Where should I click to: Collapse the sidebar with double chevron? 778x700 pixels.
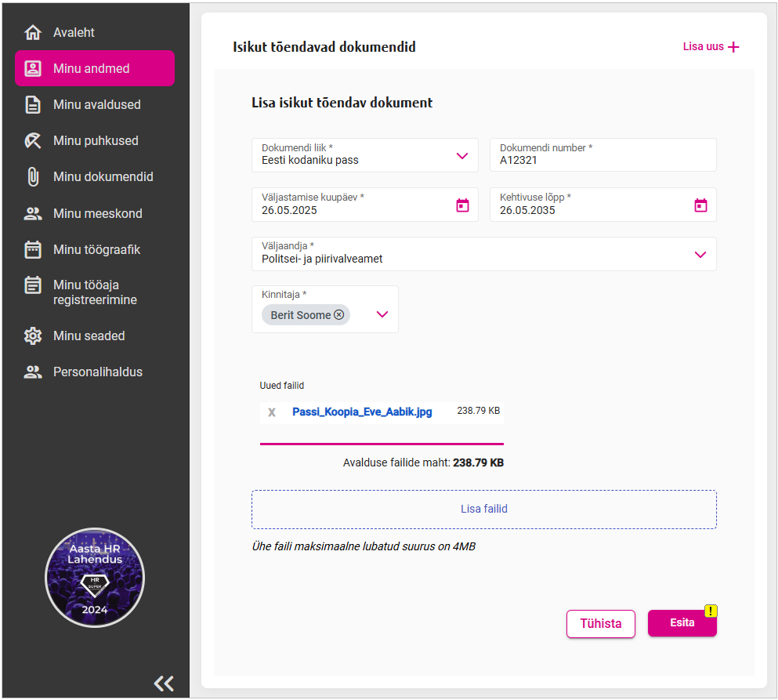[x=164, y=684]
